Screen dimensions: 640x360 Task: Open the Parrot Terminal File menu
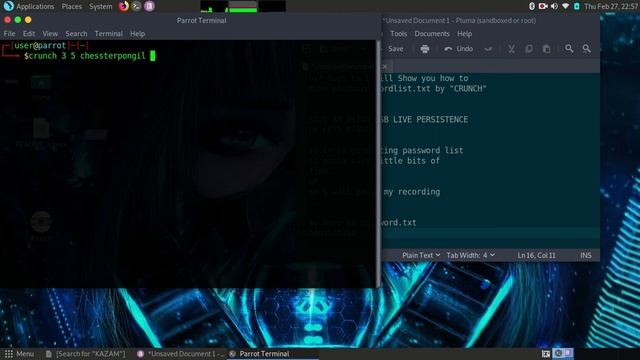(x=9, y=33)
